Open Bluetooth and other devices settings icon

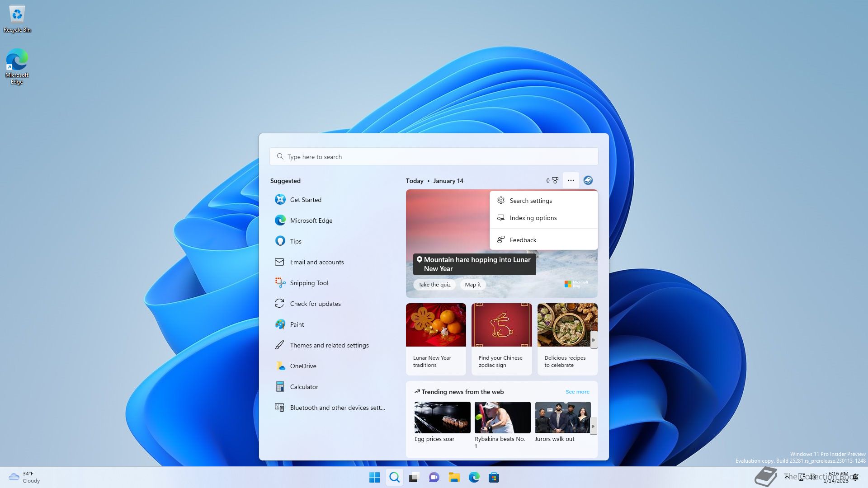[279, 408]
